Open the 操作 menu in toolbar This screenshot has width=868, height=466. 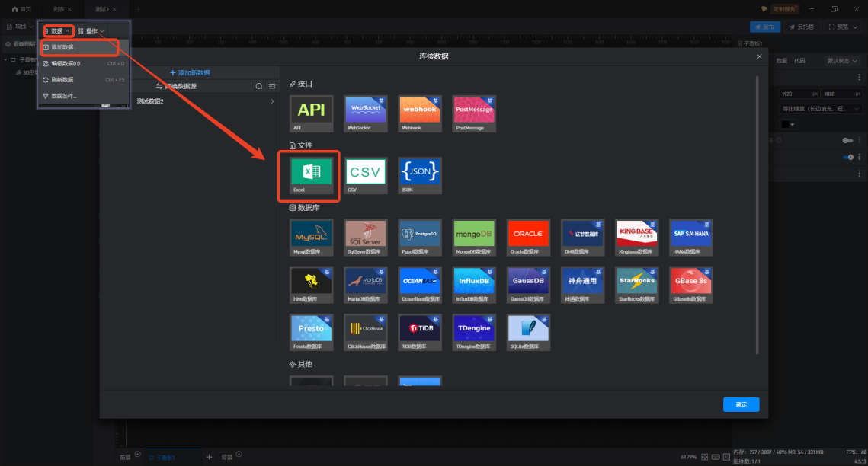click(x=91, y=31)
